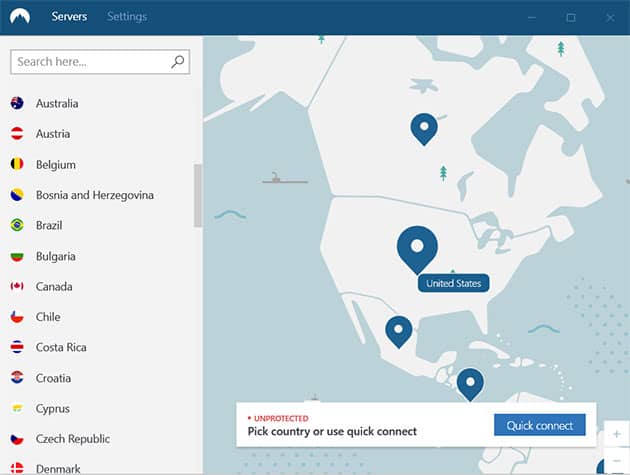Click the magnifying glass search icon
Image resolution: width=630 pixels, height=475 pixels.
tap(178, 61)
